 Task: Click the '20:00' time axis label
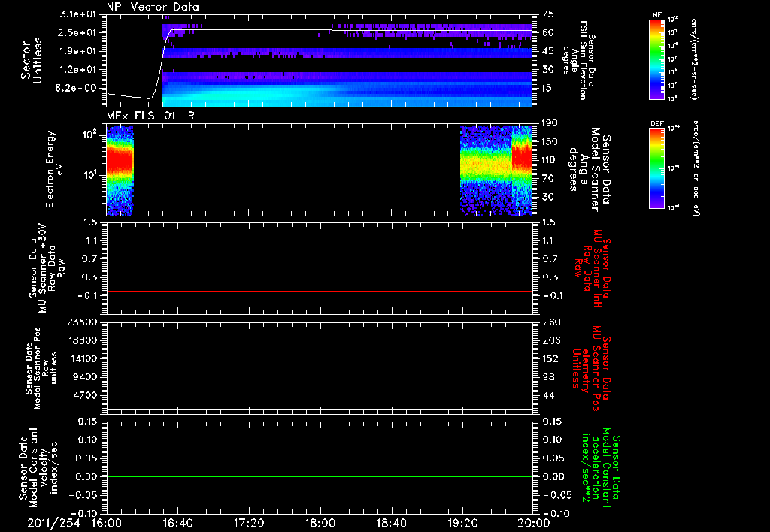[534, 523]
